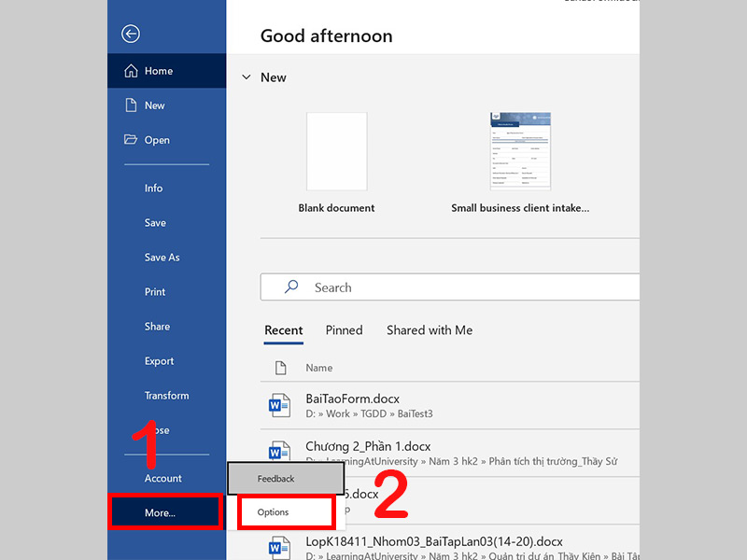Viewport: 747px width, 560px height.
Task: Click the magnifier icon in Search box
Action: click(291, 287)
